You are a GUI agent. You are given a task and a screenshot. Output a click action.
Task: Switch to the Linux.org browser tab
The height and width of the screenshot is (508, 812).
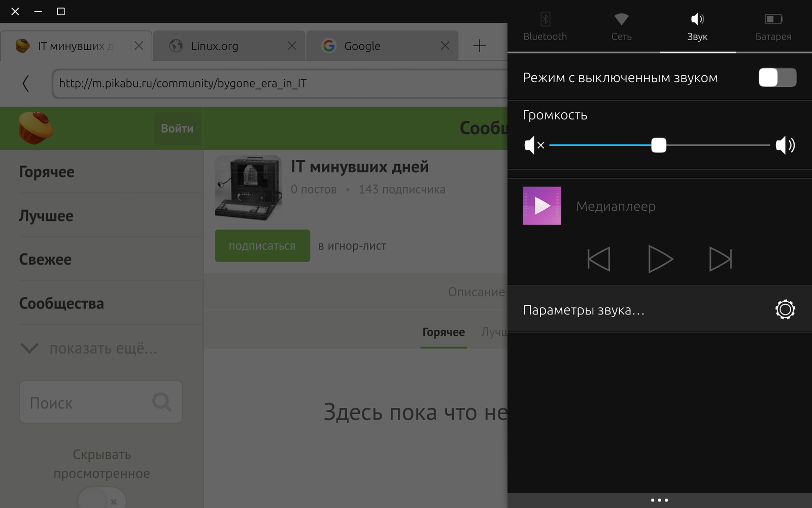(x=228, y=46)
